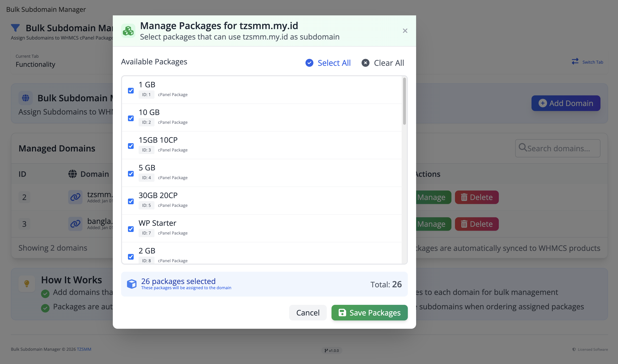
Task: Click the cube icon beside 26 packages selected
Action: (132, 284)
